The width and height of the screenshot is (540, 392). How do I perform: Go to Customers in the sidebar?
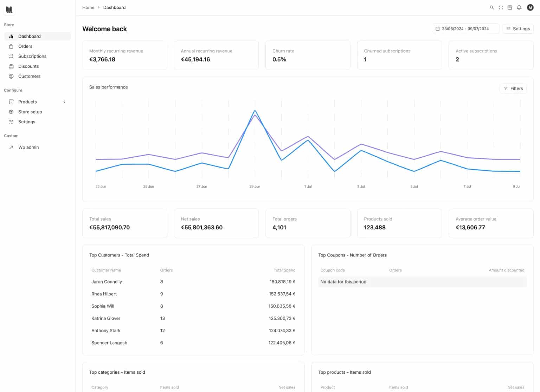29,76
